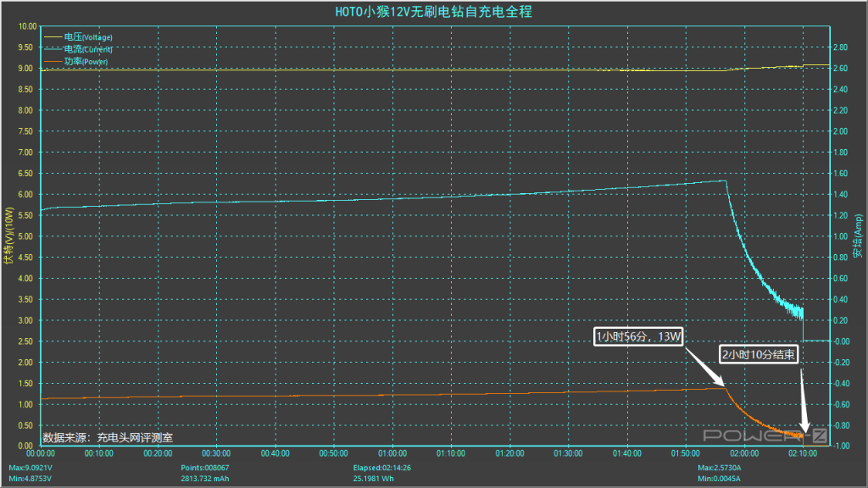Image resolution: width=868 pixels, height=488 pixels.
Task: Click the Min:0.0045A readout
Action: (719, 479)
